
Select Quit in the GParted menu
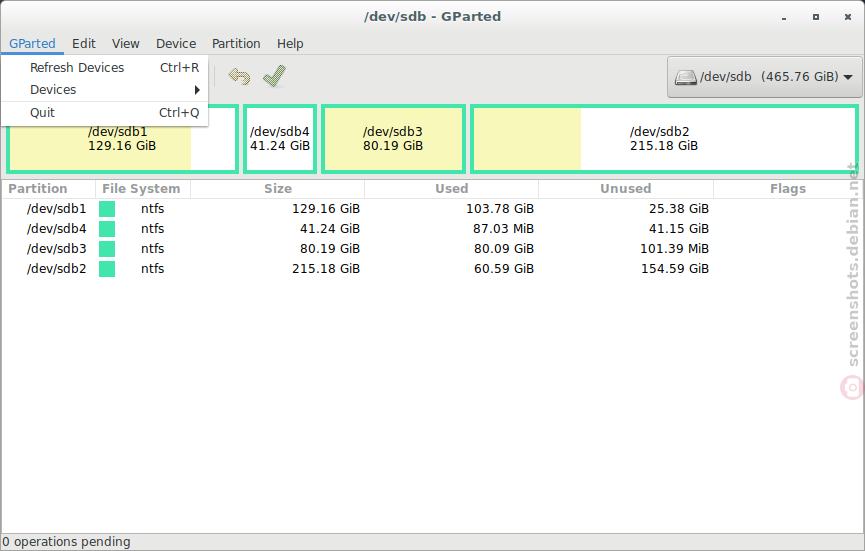105,113
